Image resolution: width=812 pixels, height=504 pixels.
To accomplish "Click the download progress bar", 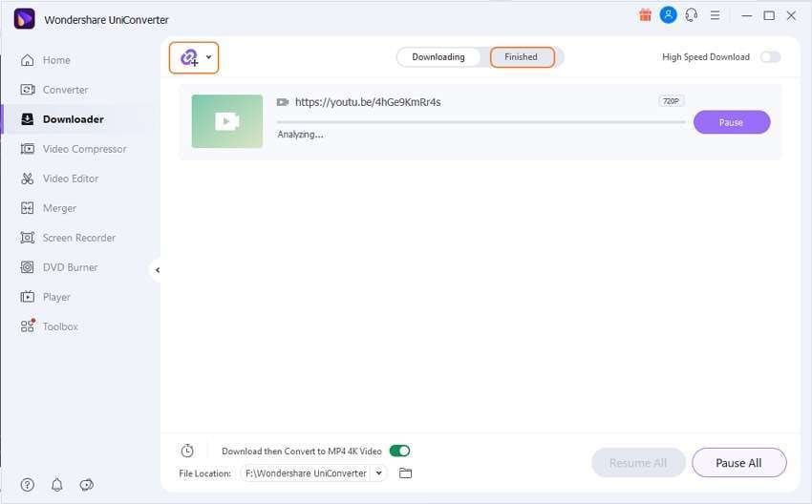I will (x=481, y=122).
